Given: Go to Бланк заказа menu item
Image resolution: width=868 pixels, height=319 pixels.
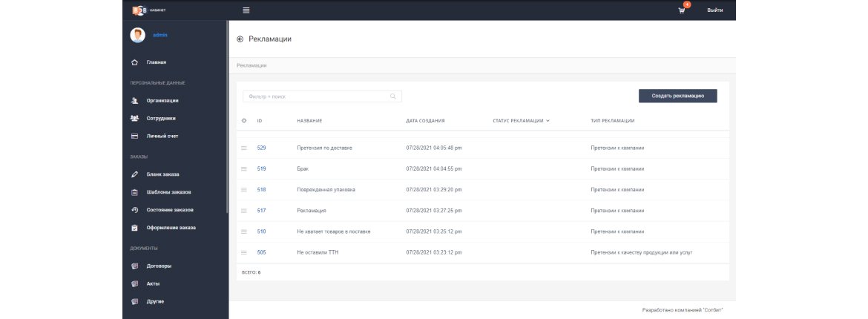Looking at the screenshot, I should [162, 174].
